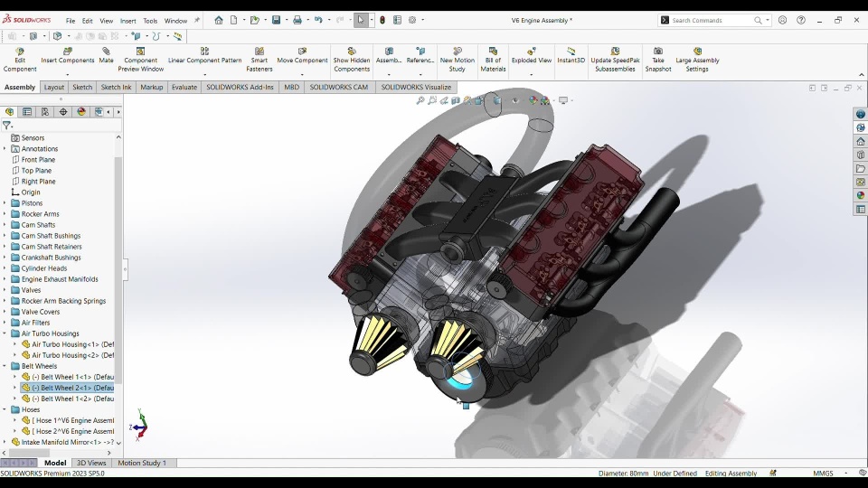Expand the Pistons folder in the tree
Screen dimensions: 868x488
5,203
